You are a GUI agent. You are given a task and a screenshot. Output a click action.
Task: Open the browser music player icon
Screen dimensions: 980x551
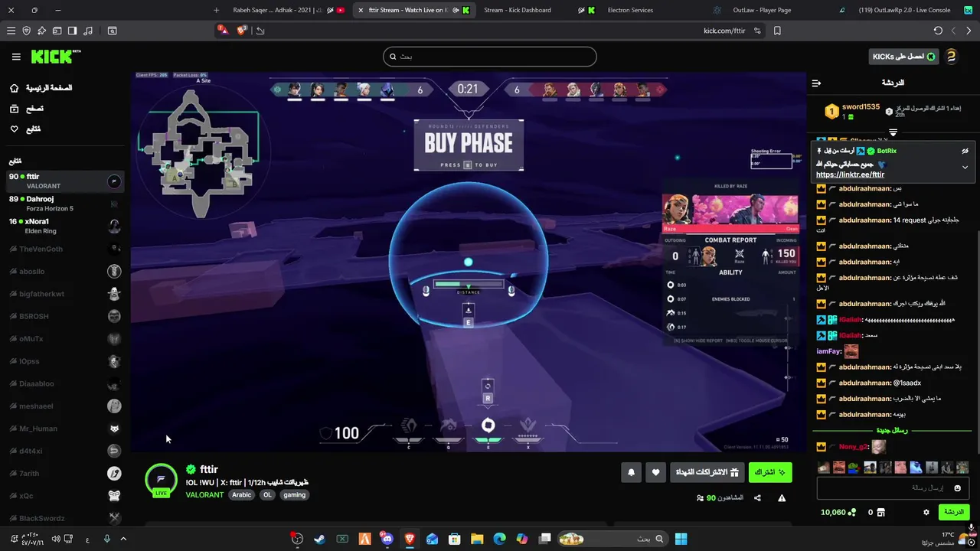tap(88, 31)
